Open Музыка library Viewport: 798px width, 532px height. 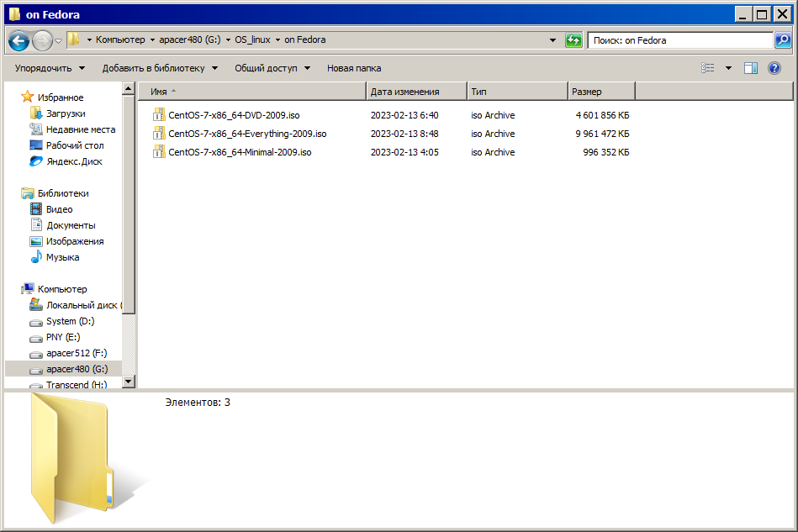(62, 257)
